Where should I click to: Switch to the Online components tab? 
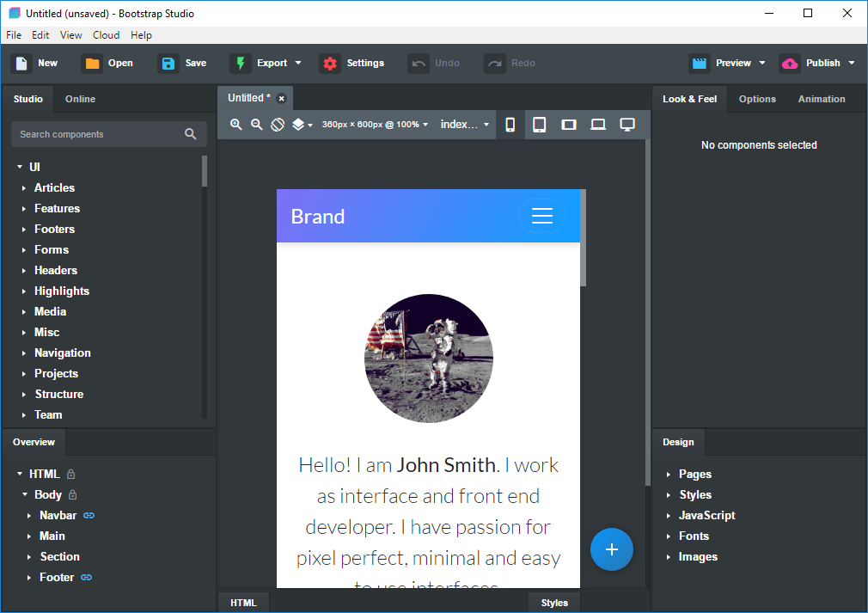click(80, 99)
